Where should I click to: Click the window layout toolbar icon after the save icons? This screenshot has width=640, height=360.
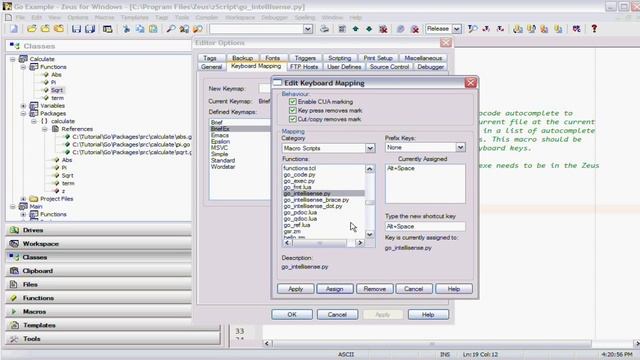[107, 29]
